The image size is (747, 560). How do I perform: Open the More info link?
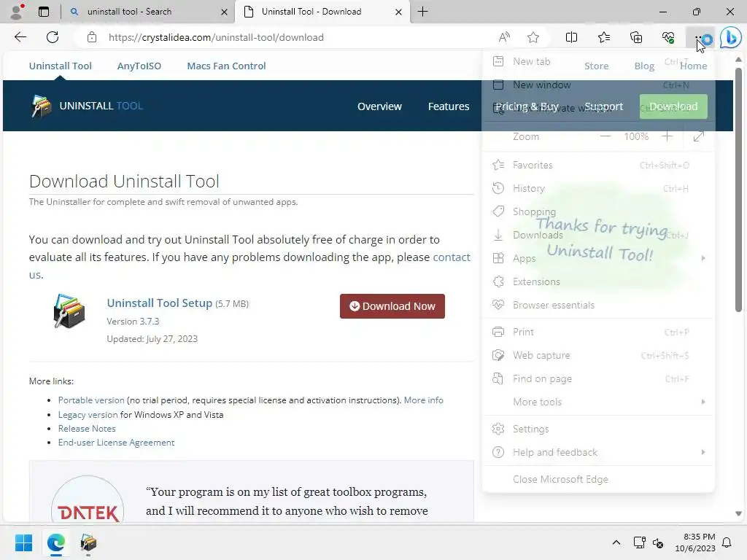[x=424, y=400]
